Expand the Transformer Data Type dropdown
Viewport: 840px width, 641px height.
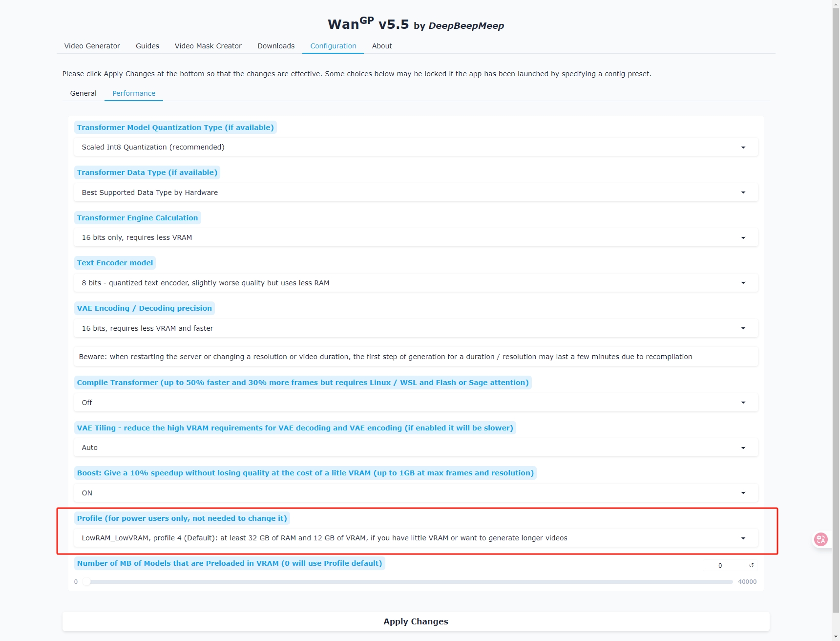[x=415, y=192]
